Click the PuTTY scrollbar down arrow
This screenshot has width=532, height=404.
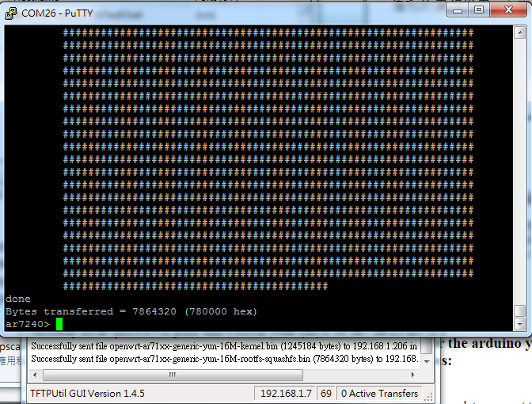[520, 324]
